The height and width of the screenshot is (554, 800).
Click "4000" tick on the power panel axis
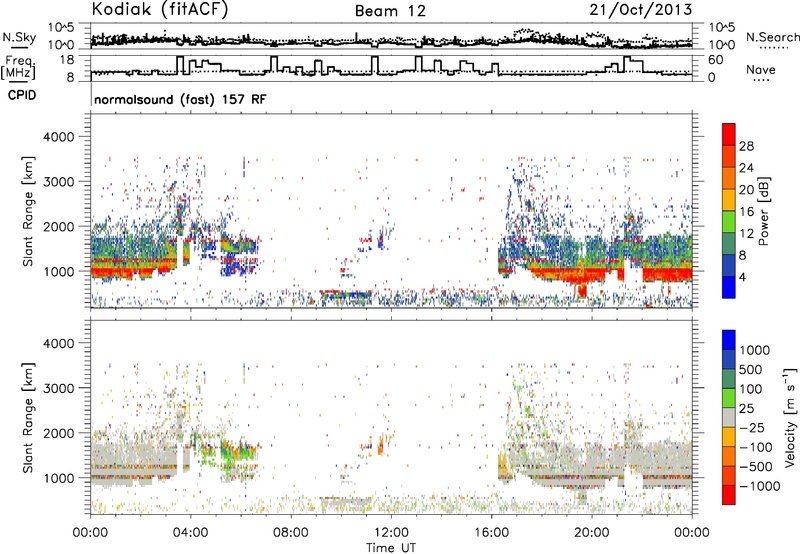[58, 137]
